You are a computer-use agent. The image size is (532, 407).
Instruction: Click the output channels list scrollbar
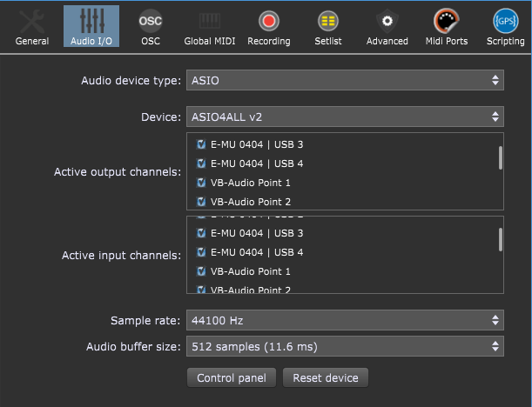point(501,157)
